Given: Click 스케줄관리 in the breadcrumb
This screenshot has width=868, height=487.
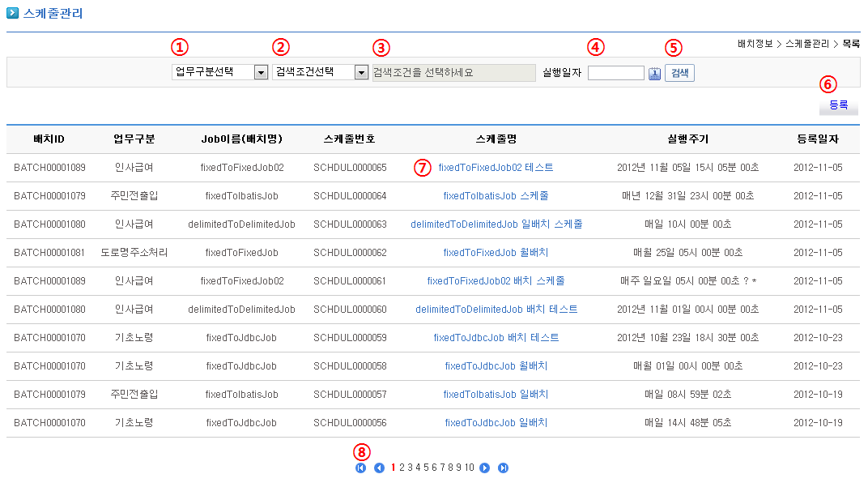Looking at the screenshot, I should point(806,43).
